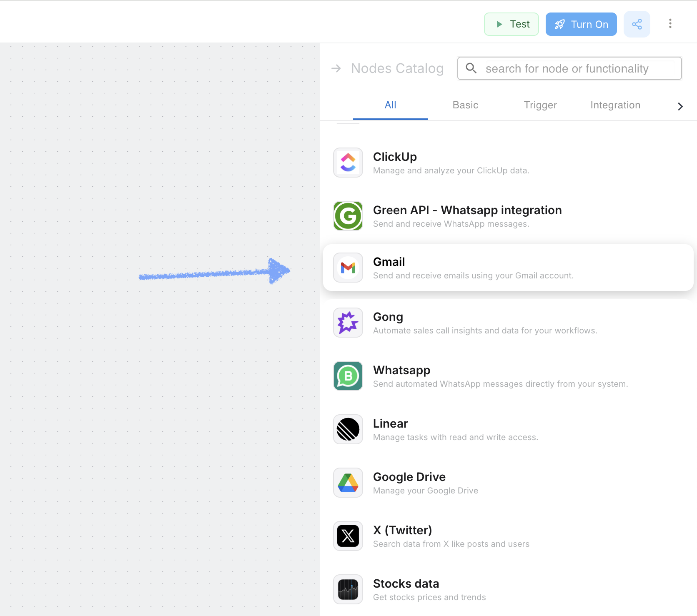Show more tabs with the chevron
The image size is (697, 616).
(680, 106)
